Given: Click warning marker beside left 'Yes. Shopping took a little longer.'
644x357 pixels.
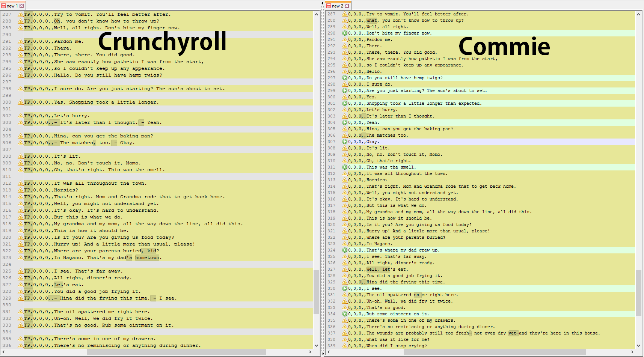Looking at the screenshot, I should (x=21, y=102).
